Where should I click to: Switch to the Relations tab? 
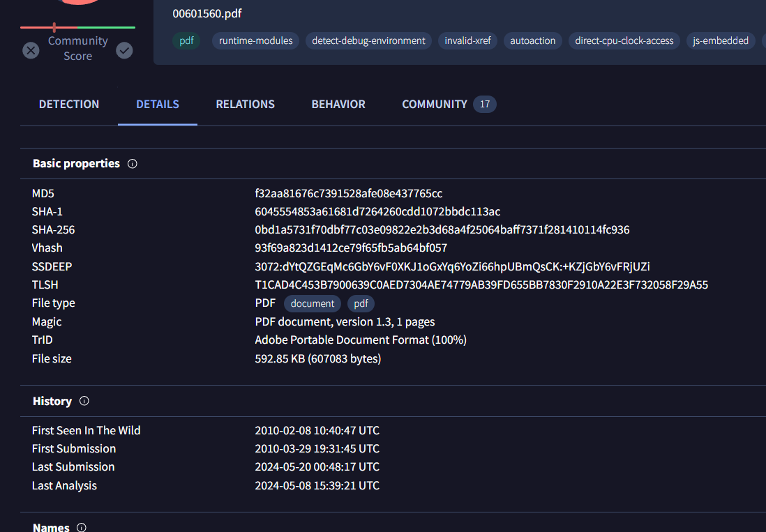tap(245, 104)
